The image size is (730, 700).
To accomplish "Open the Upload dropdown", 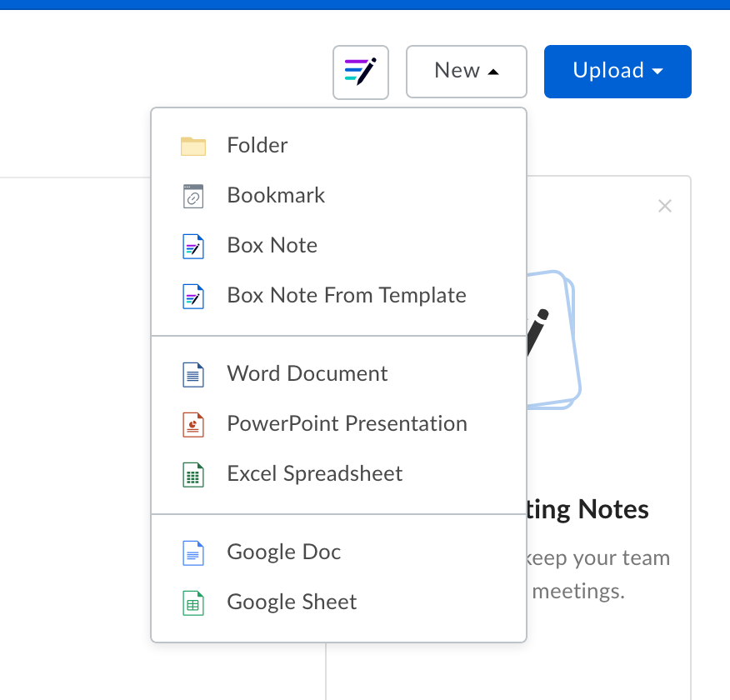I will [x=617, y=72].
